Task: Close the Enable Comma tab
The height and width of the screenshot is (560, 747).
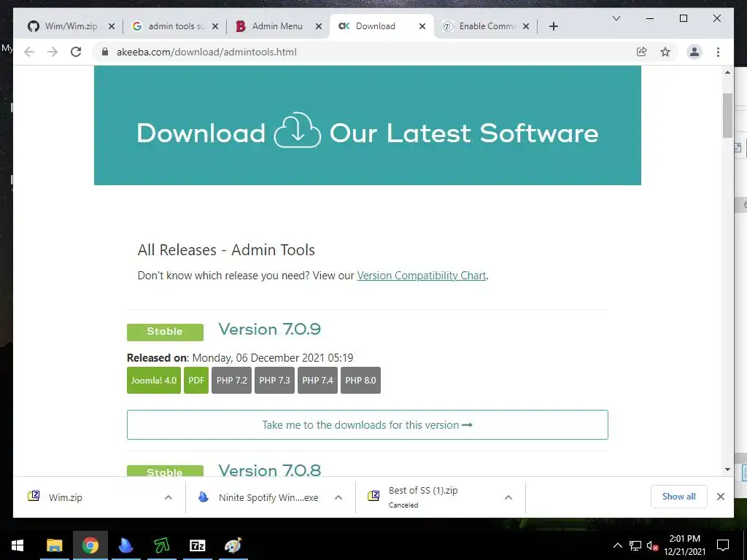Action: pyautogui.click(x=526, y=26)
